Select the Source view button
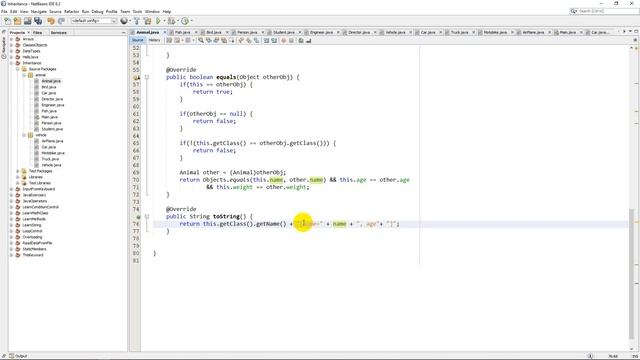This screenshot has width=640, height=360. click(x=138, y=40)
